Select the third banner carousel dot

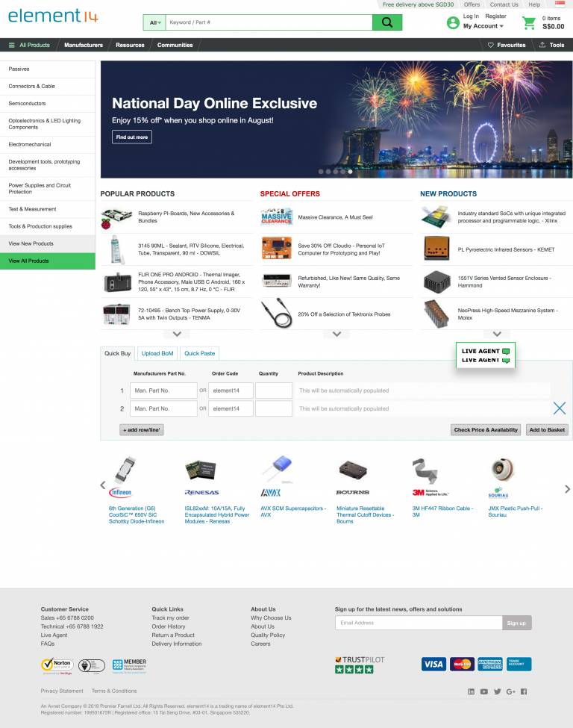[x=336, y=171]
